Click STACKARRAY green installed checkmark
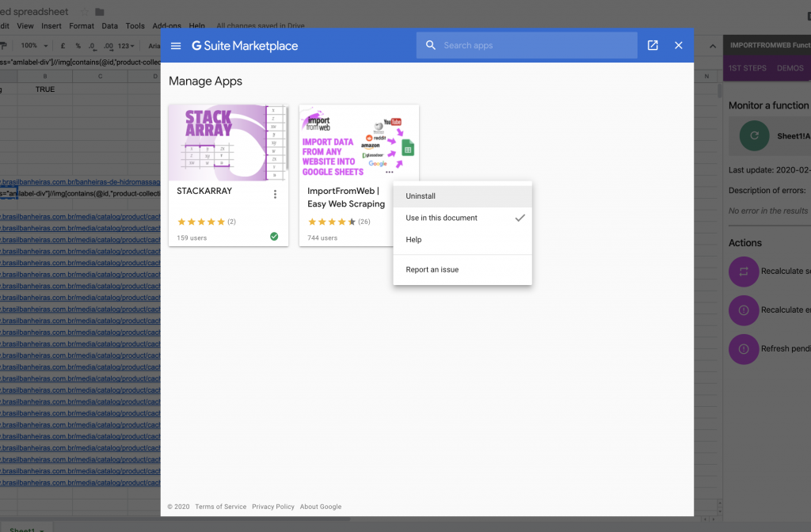 [x=274, y=237]
